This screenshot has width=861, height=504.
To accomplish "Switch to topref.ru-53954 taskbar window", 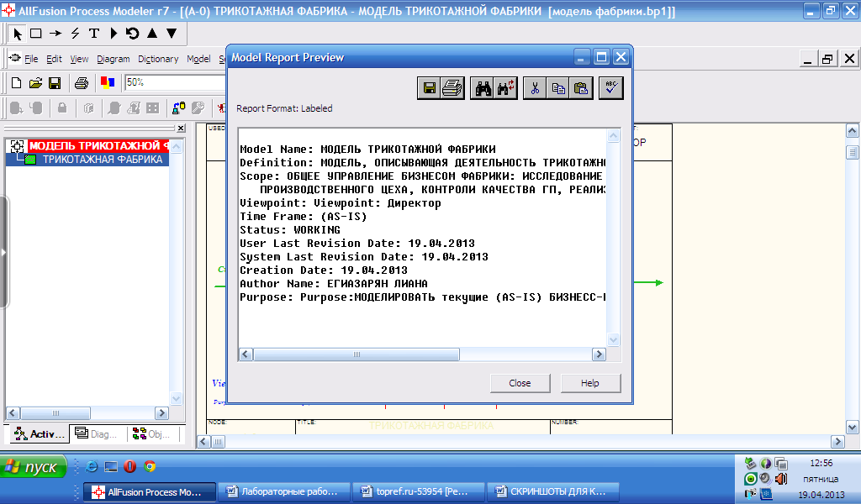I will click(419, 492).
